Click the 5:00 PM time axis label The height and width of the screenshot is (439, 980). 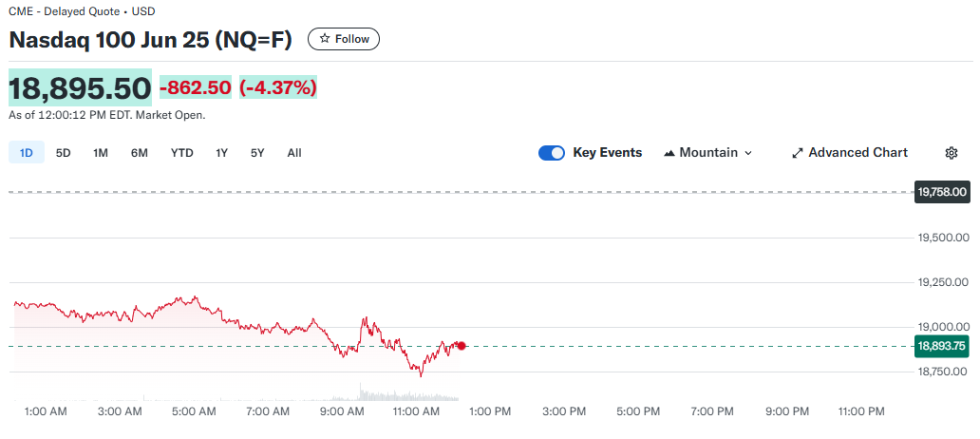pyautogui.click(x=639, y=411)
